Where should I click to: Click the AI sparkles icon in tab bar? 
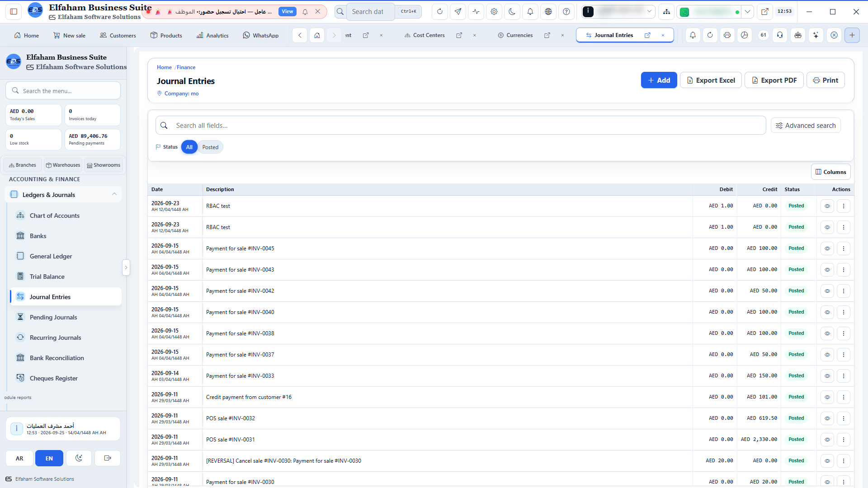click(816, 35)
